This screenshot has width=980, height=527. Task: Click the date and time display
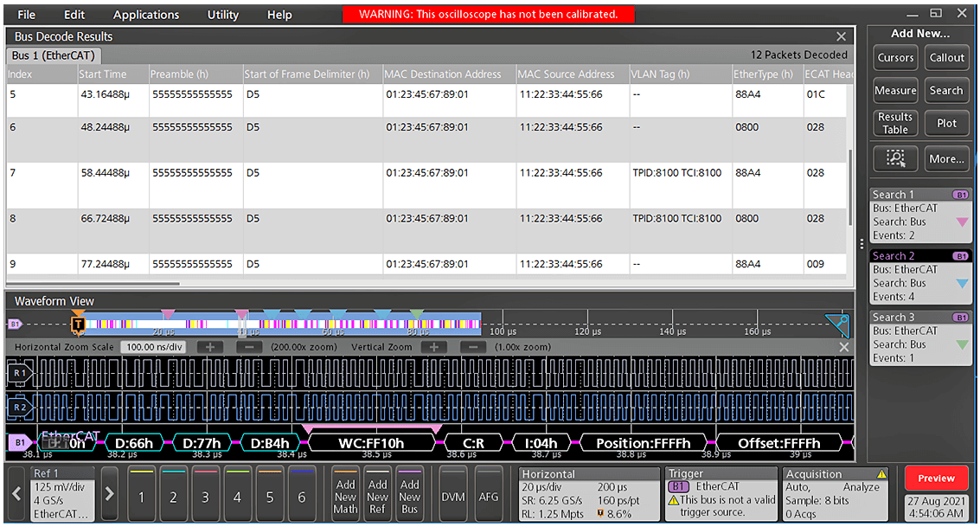936,507
